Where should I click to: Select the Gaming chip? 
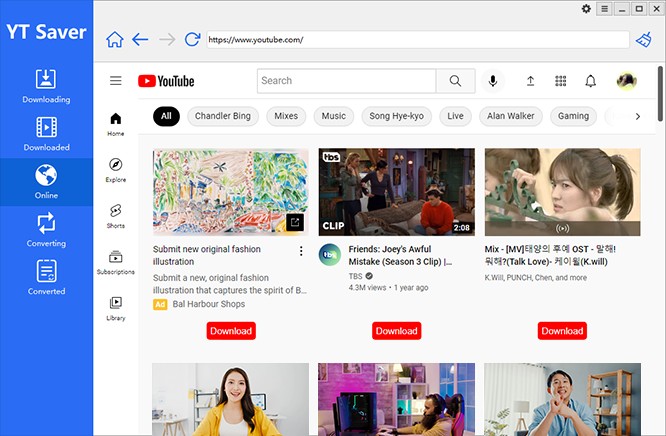573,116
